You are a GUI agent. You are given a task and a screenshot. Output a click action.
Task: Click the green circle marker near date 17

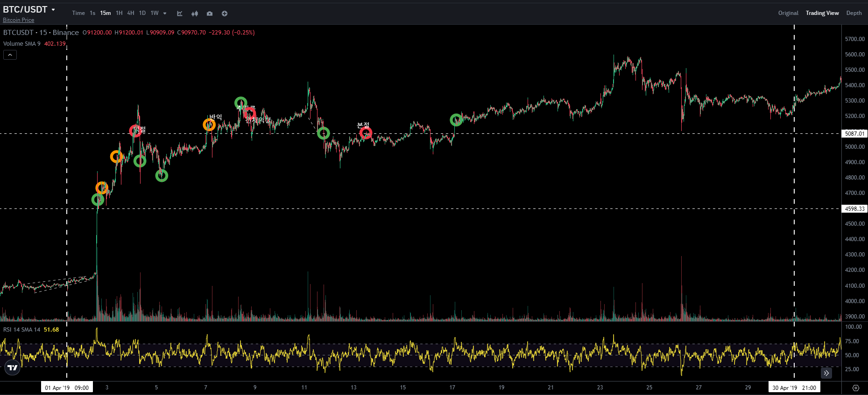coord(456,120)
